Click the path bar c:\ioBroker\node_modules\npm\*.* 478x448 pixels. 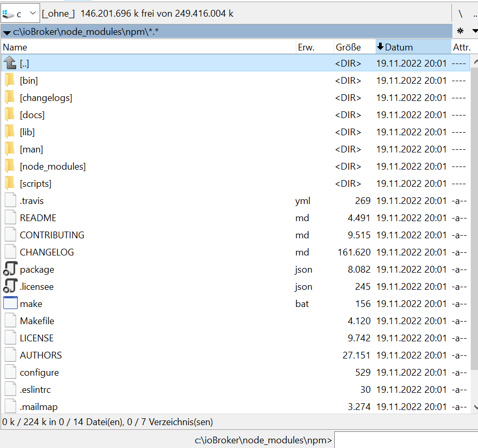point(227,31)
